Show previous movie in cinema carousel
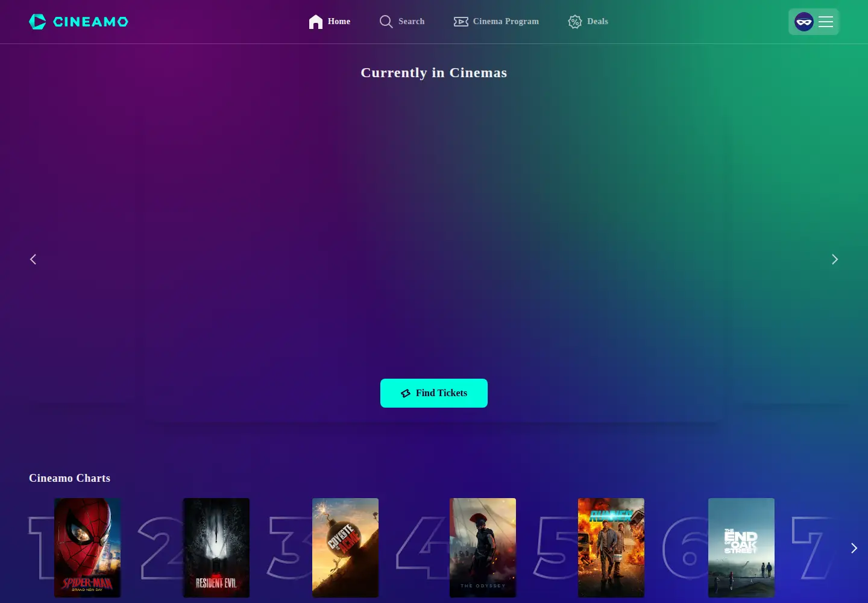The height and width of the screenshot is (603, 868). pos(33,259)
